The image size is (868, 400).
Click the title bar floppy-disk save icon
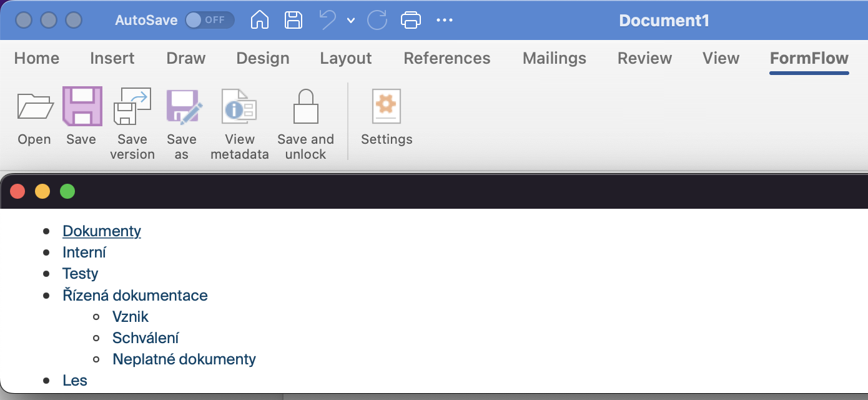click(x=293, y=20)
